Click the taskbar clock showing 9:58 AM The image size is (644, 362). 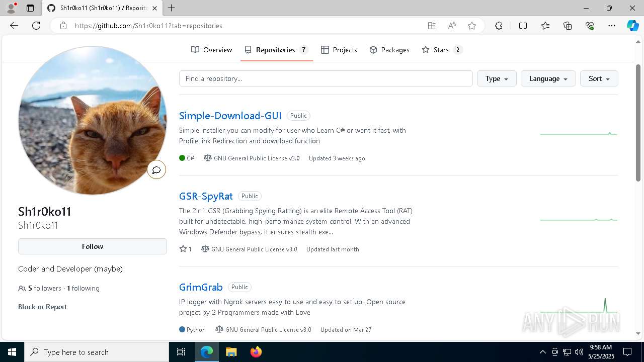click(x=600, y=352)
